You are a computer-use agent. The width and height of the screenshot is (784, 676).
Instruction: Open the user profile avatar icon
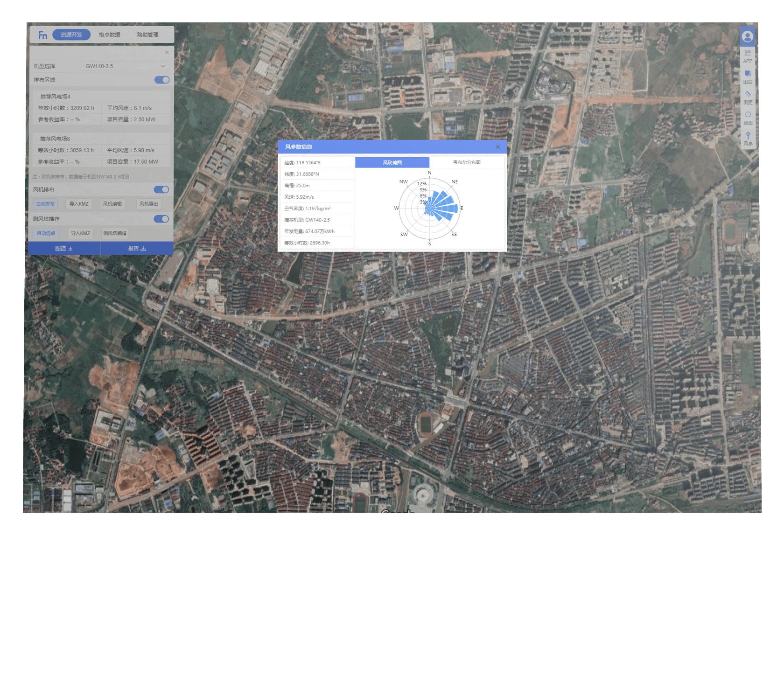coord(747,36)
